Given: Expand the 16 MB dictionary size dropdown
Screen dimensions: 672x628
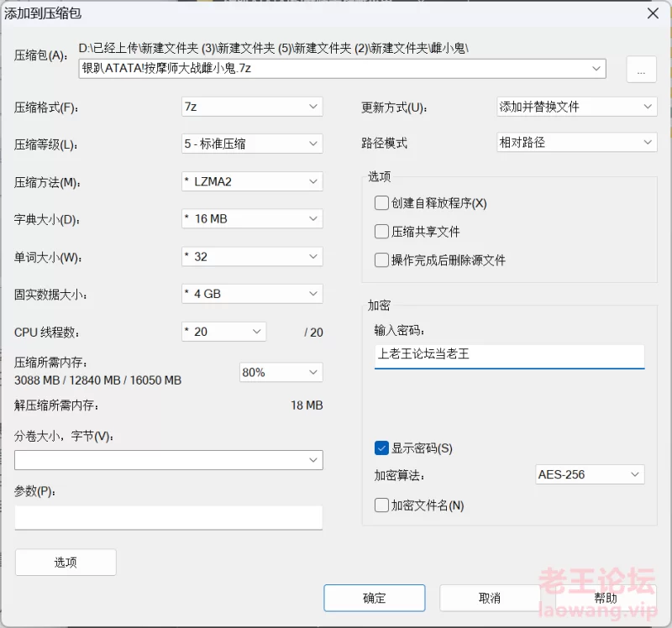Looking at the screenshot, I should coord(252,219).
